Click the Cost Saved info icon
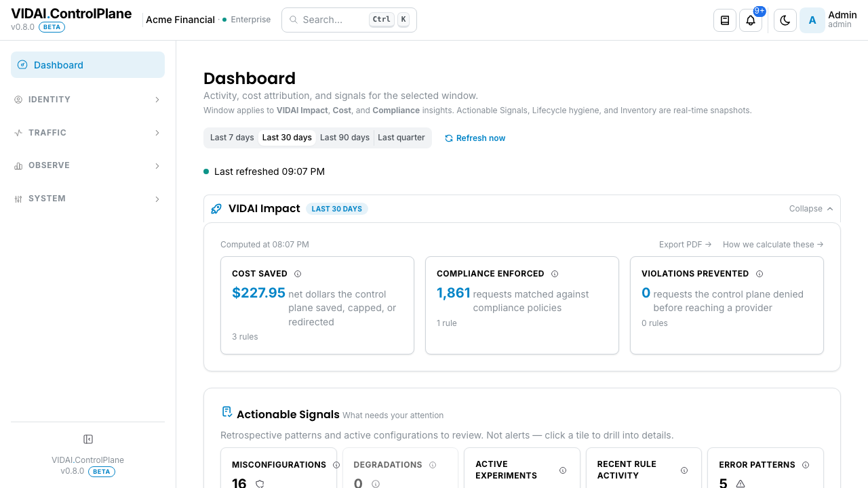The image size is (868, 488). click(x=298, y=274)
